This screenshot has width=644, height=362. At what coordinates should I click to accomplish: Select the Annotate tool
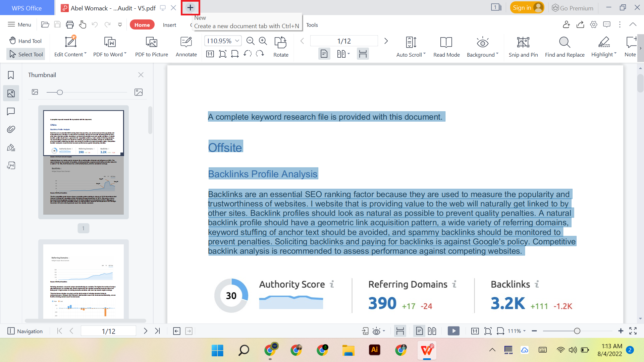tap(186, 47)
